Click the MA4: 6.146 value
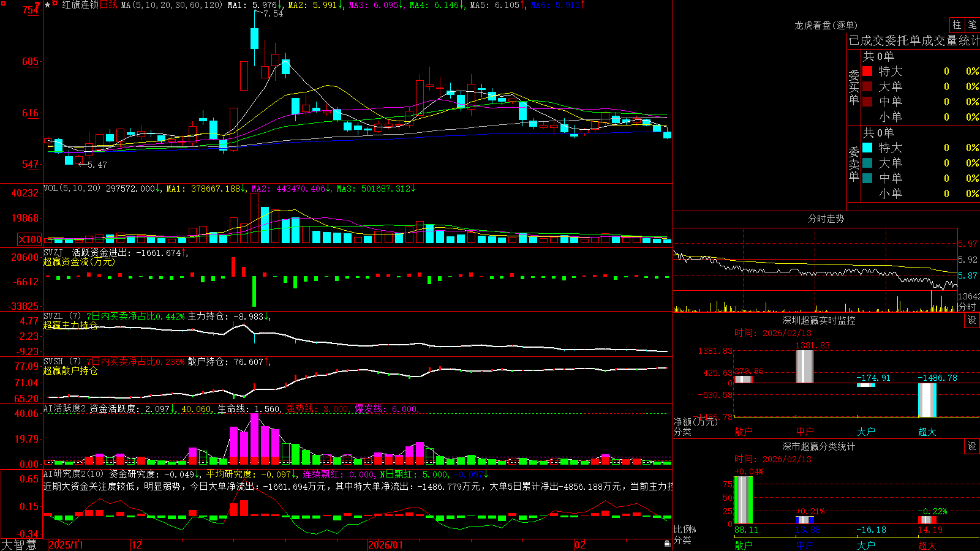This screenshot has height=551, width=980. click(434, 5)
